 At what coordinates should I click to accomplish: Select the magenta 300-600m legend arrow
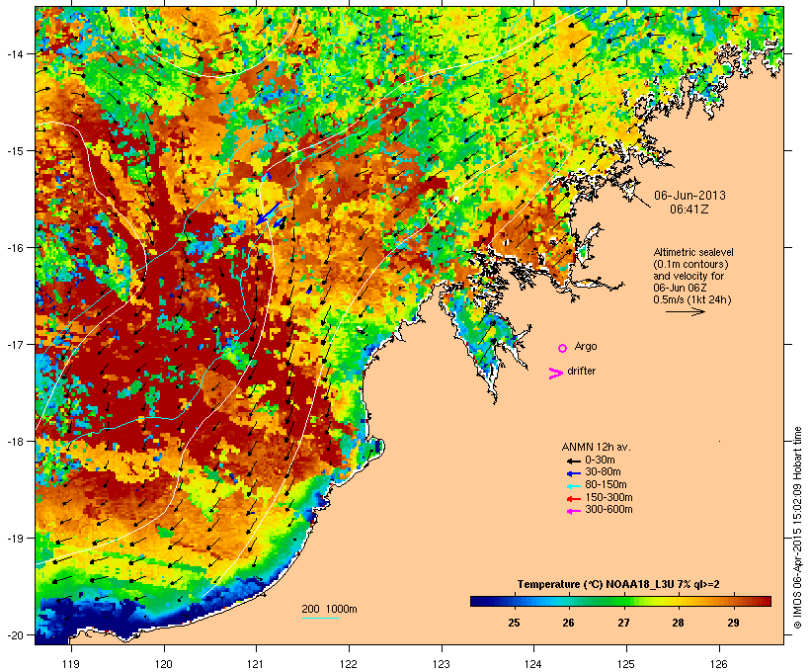point(573,511)
